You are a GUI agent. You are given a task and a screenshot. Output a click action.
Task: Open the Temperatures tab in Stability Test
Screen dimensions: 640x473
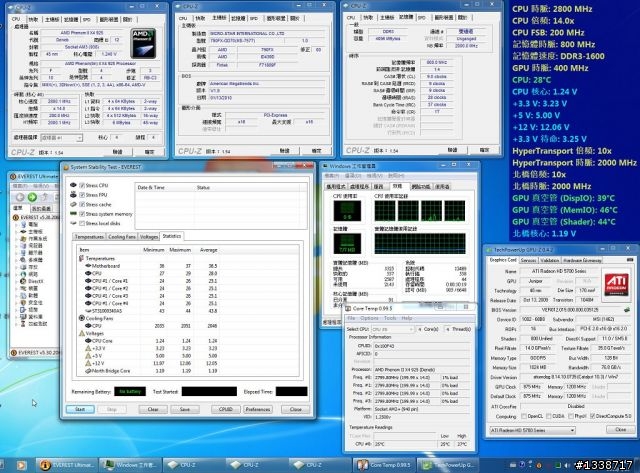click(x=89, y=237)
